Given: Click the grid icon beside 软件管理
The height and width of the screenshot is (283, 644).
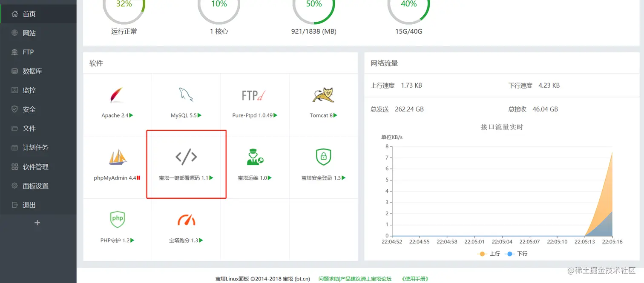Looking at the screenshot, I should 15,167.
